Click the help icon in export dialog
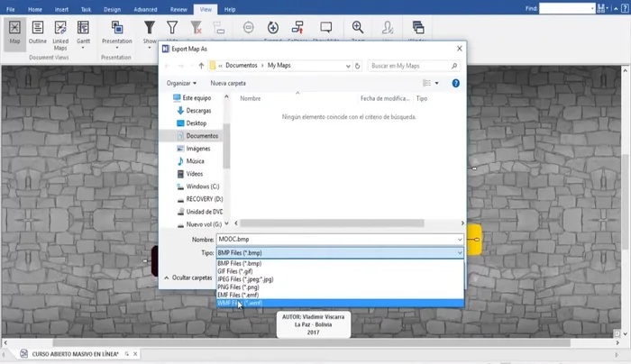Viewport: 631px width, 364px height. coord(456,83)
